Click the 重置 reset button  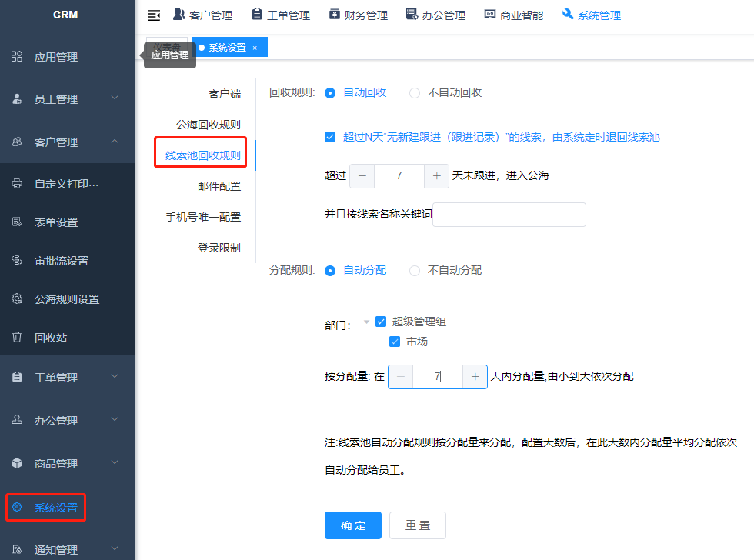[418, 525]
